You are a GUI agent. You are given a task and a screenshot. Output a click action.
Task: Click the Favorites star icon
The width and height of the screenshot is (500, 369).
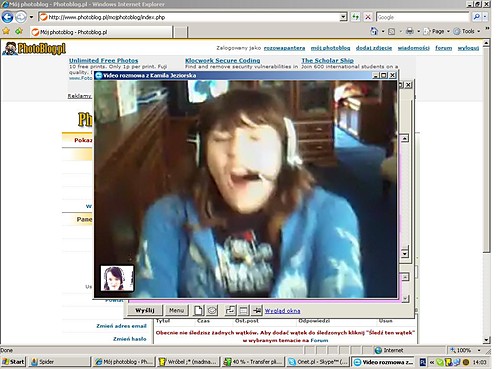(6, 31)
